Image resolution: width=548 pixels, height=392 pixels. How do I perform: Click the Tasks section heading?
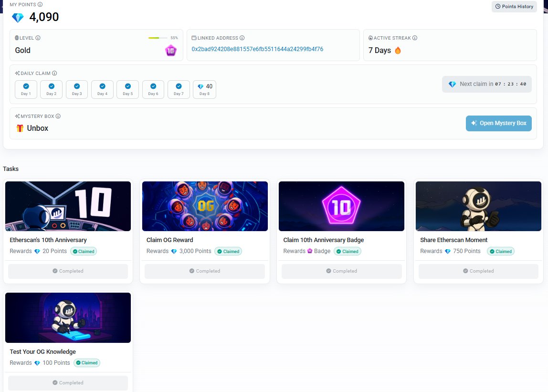pyautogui.click(x=11, y=169)
